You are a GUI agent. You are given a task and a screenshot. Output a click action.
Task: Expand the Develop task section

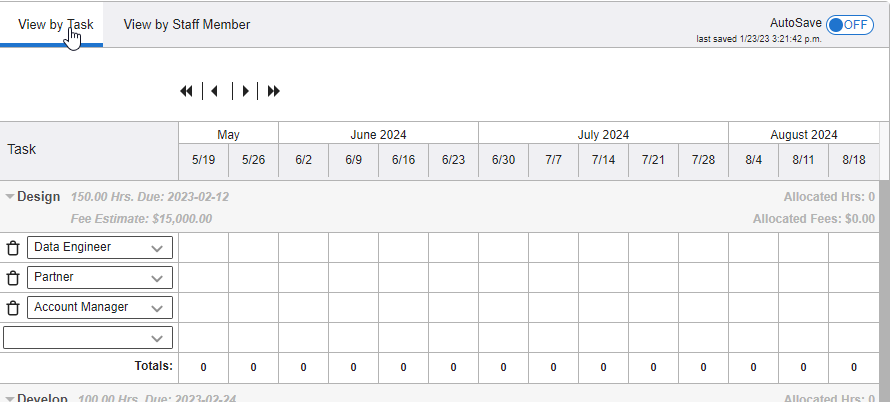10,399
